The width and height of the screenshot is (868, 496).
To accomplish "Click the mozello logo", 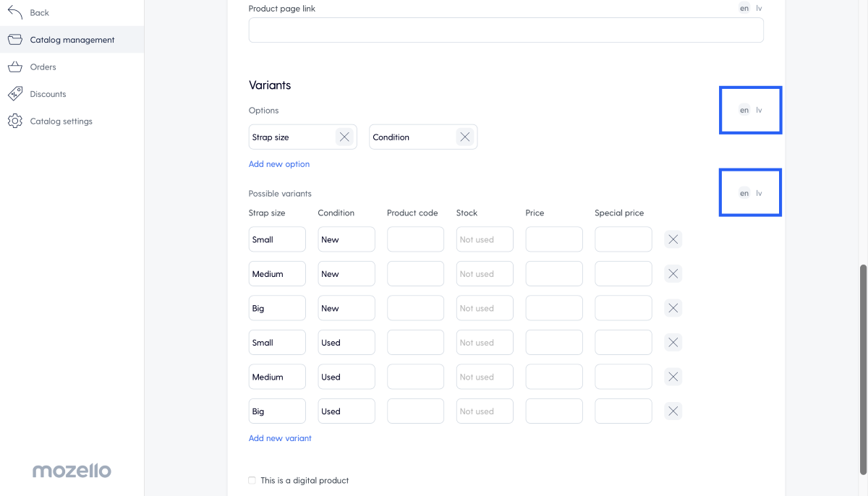I will (x=72, y=471).
